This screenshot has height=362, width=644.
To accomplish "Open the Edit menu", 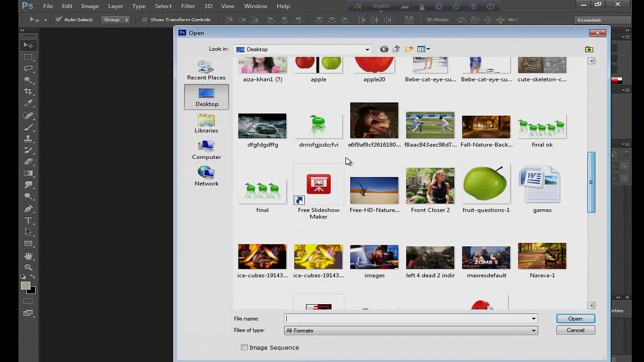I will point(67,6).
